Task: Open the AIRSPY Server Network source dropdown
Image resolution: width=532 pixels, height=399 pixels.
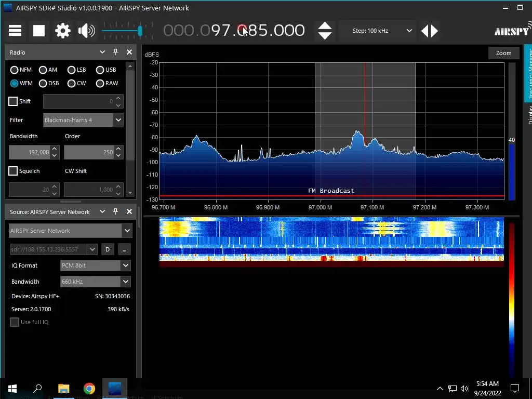Action: pyautogui.click(x=70, y=231)
